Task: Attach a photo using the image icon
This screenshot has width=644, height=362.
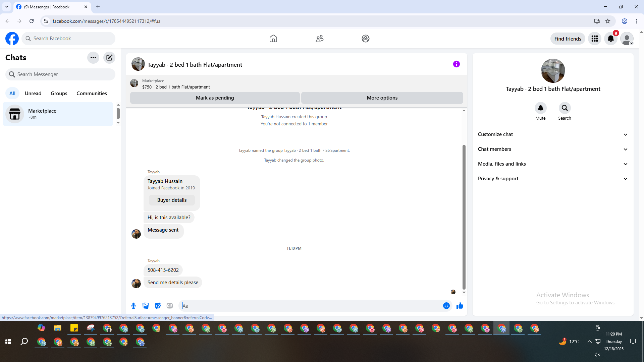Action: tap(146, 306)
